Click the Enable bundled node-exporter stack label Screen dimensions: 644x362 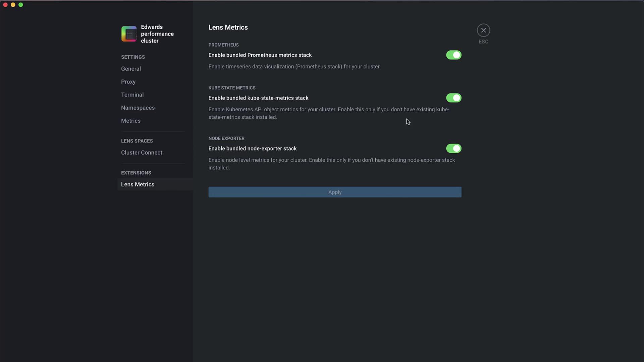pos(252,148)
